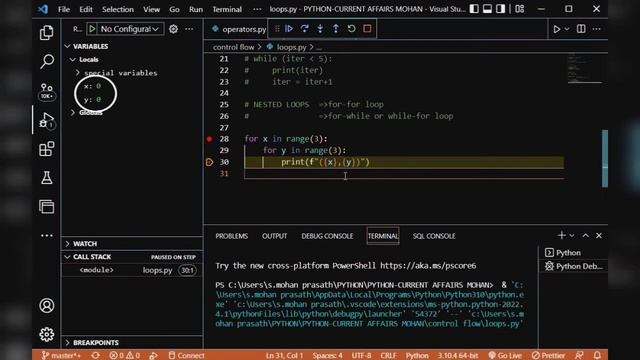Open the Testing beaker view
The image size is (640, 360).
47,178
